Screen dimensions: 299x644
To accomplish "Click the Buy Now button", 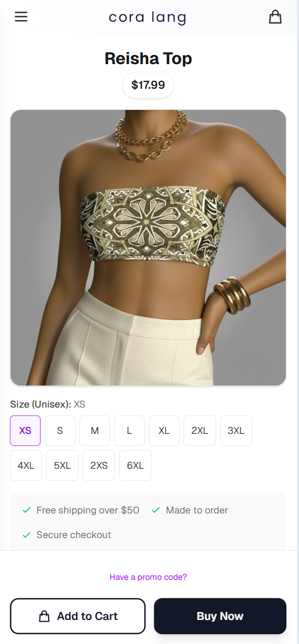I will [220, 616].
